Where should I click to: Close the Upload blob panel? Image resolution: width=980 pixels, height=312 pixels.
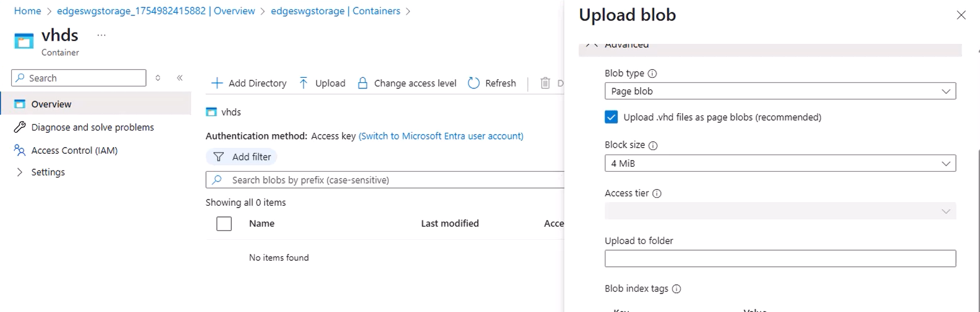coord(961,15)
